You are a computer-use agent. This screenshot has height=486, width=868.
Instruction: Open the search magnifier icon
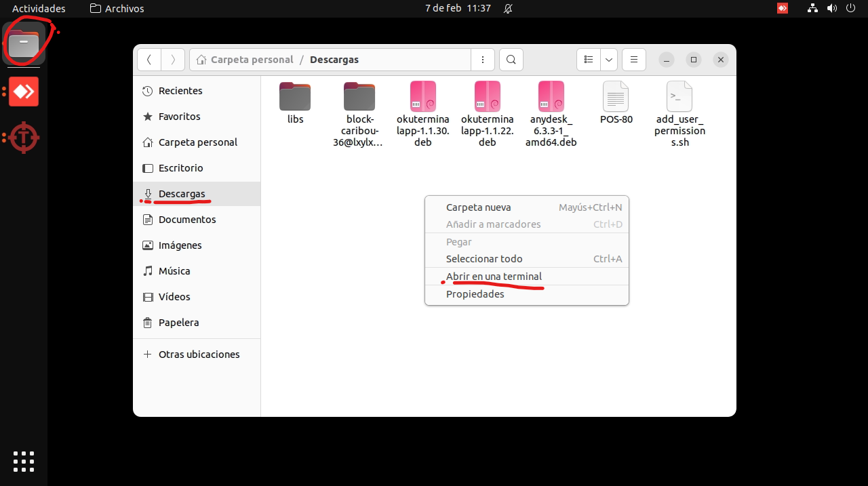click(511, 60)
